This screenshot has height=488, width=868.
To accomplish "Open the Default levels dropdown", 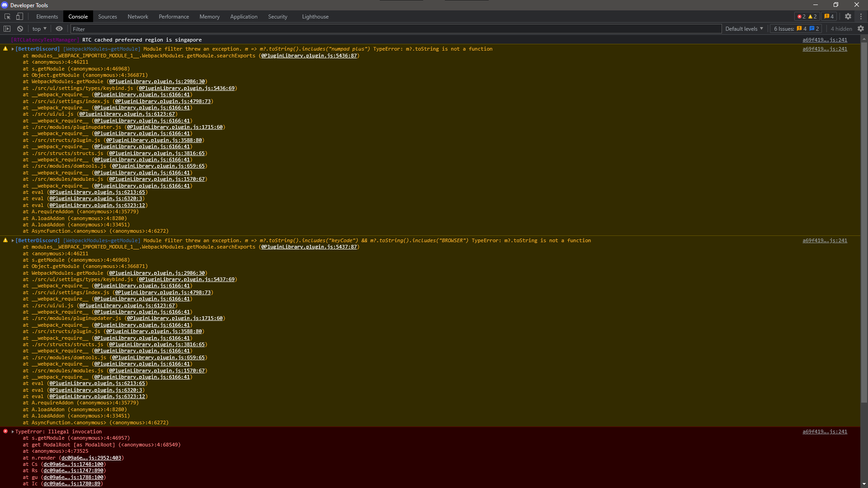I will [744, 29].
